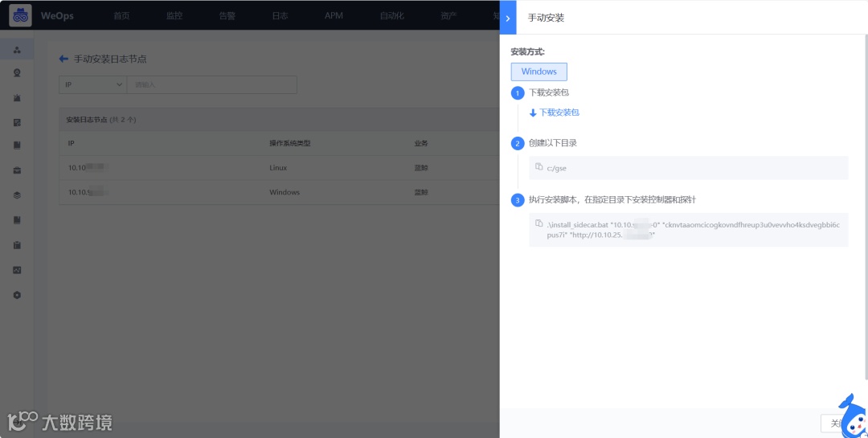Click the 操作系统类型 column header
Image resolution: width=868 pixels, height=438 pixels.
(x=290, y=143)
